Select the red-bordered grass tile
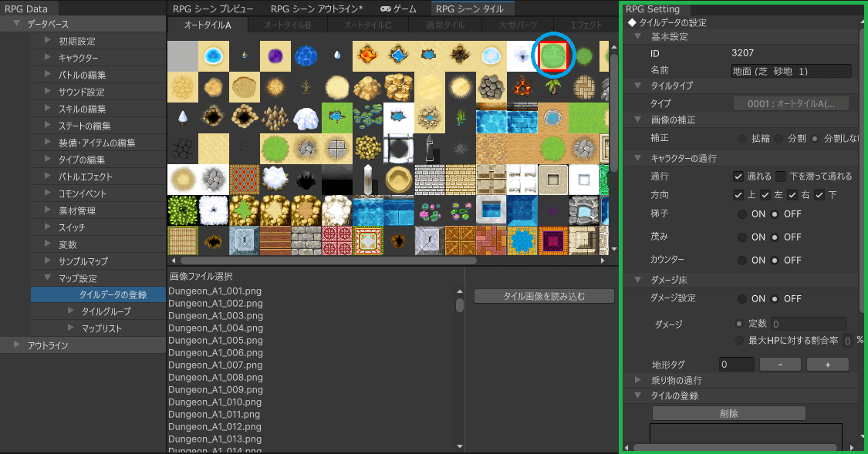The height and width of the screenshot is (454, 868). tap(553, 55)
